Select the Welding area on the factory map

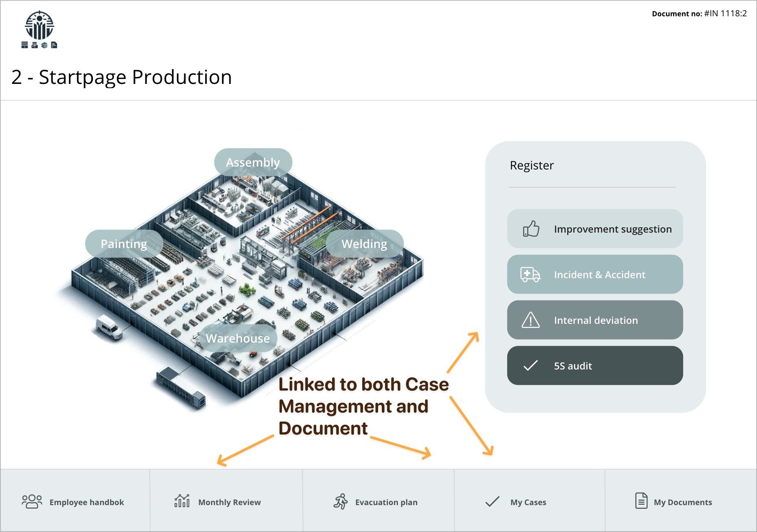point(364,244)
